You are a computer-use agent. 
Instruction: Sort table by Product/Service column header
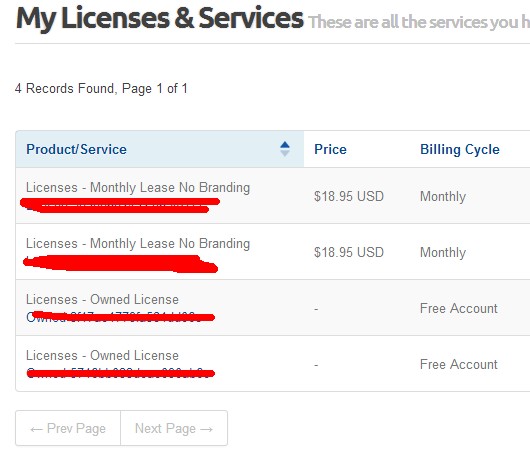tap(76, 149)
